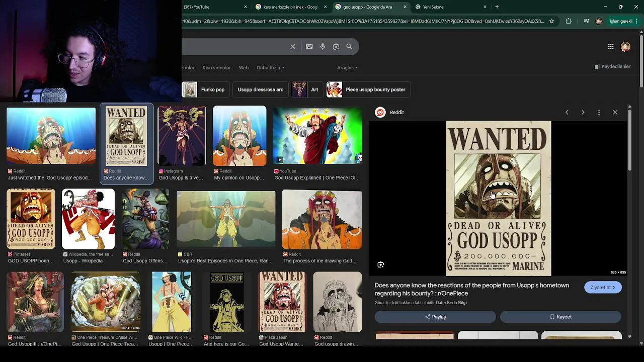Close the YouTube tab
This screenshot has height=362, width=644.
[246, 7]
